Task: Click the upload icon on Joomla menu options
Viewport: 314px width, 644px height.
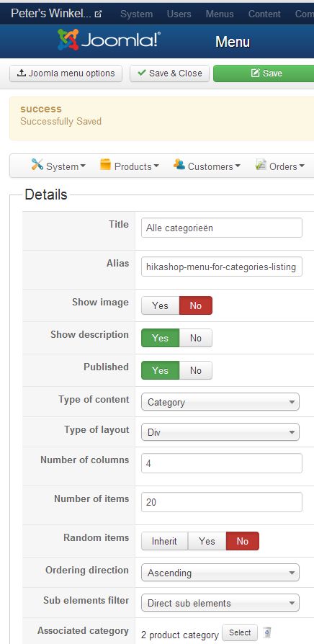Action: point(22,73)
